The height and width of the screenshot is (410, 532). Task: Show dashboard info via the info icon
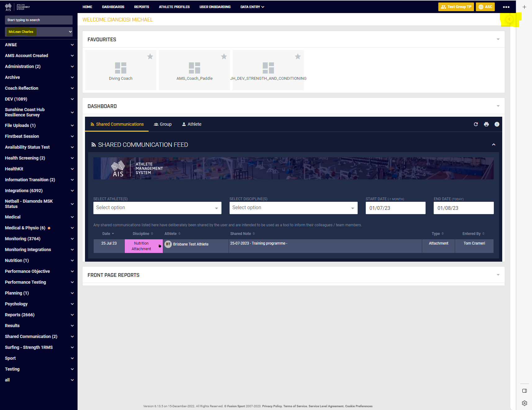click(x=497, y=124)
